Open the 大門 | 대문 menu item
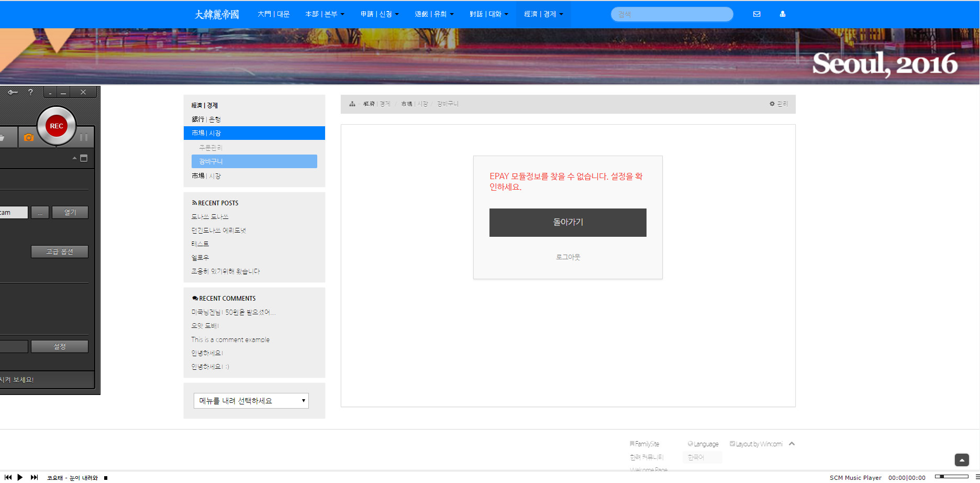Viewport: 980px width, 483px height. [x=273, y=14]
